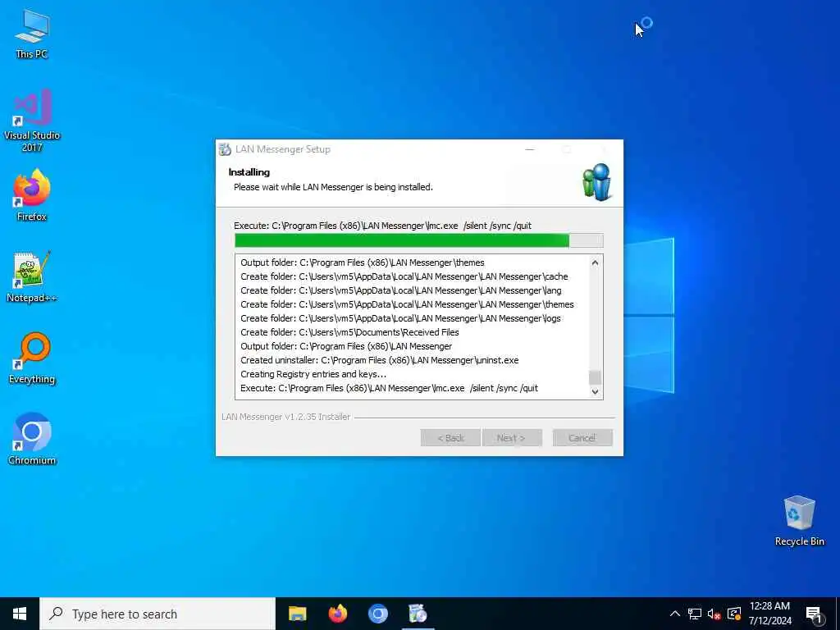Minimize the LAN Messenger Setup window
Screen dimensions: 840x630
530,149
